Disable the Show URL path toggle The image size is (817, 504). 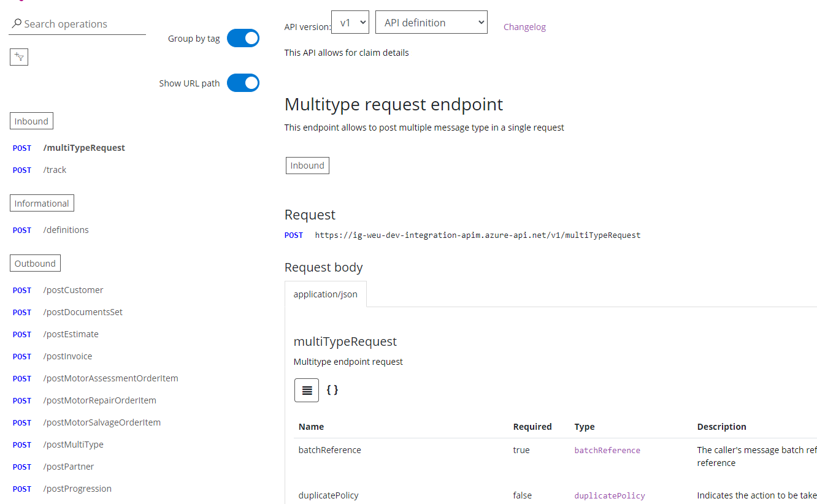(x=243, y=83)
